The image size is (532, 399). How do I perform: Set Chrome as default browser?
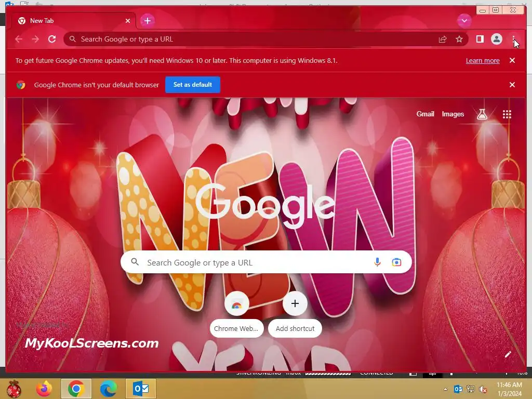tap(193, 85)
